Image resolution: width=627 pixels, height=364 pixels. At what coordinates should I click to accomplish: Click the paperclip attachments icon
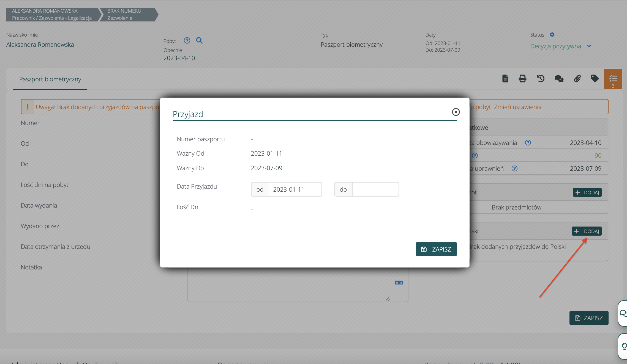click(x=577, y=79)
